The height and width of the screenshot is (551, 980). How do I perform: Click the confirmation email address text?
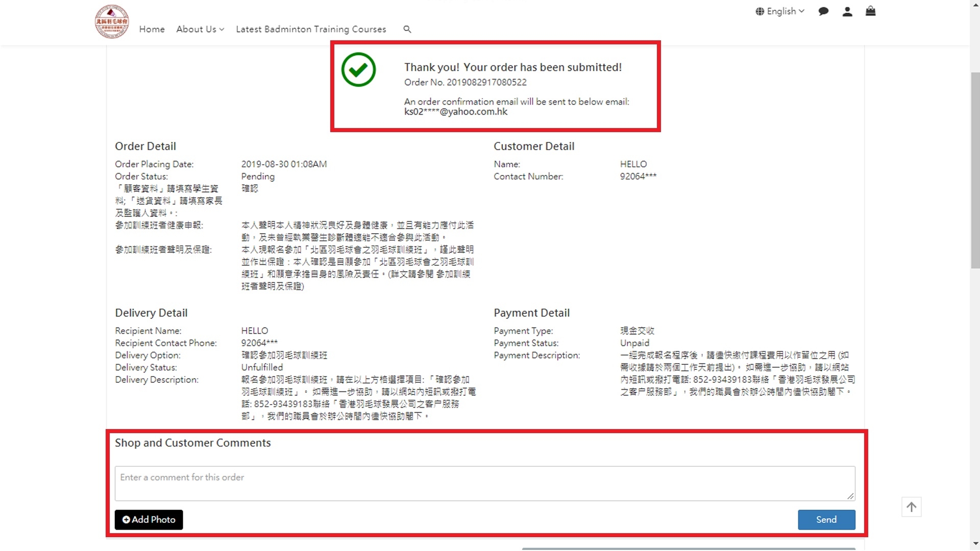(455, 112)
